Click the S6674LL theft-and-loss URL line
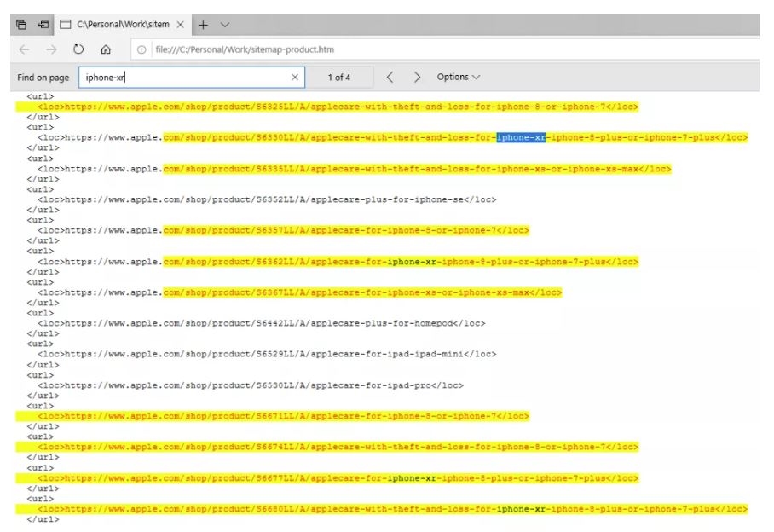The image size is (774, 532). coord(338,447)
